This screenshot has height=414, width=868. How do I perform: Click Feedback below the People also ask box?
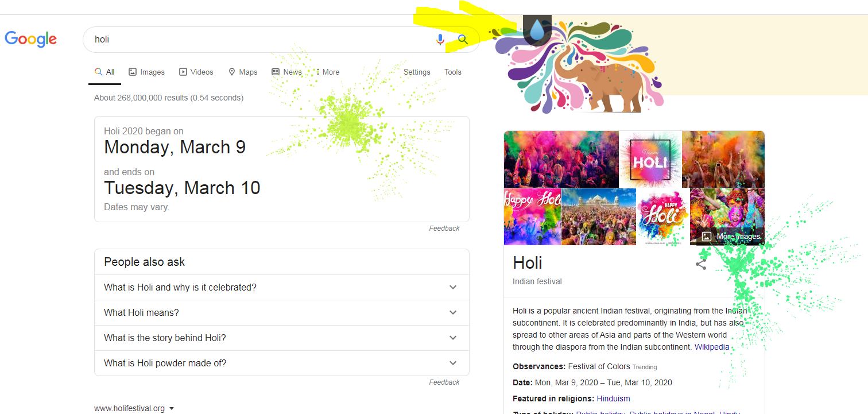[x=444, y=382]
